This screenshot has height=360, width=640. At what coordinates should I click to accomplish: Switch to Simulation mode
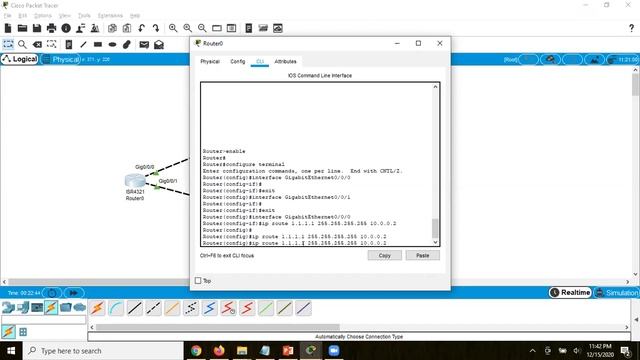[616, 293]
